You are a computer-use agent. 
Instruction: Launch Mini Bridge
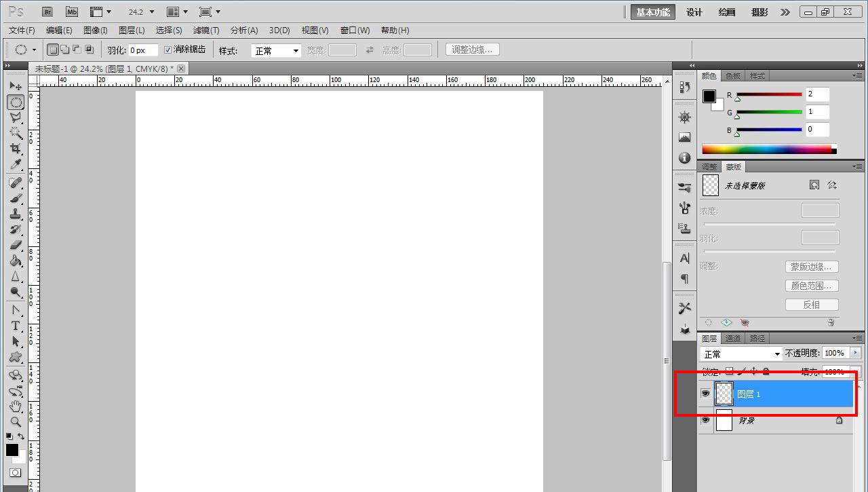71,12
